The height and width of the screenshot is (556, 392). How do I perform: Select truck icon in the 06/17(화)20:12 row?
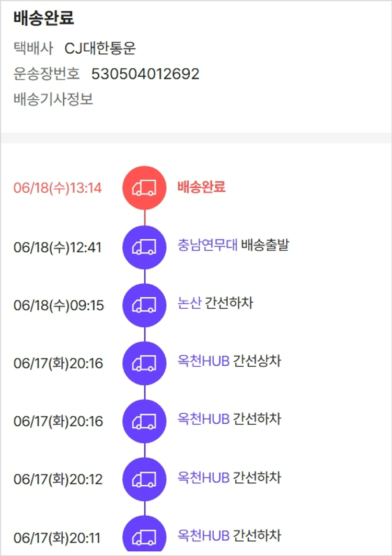point(144,479)
